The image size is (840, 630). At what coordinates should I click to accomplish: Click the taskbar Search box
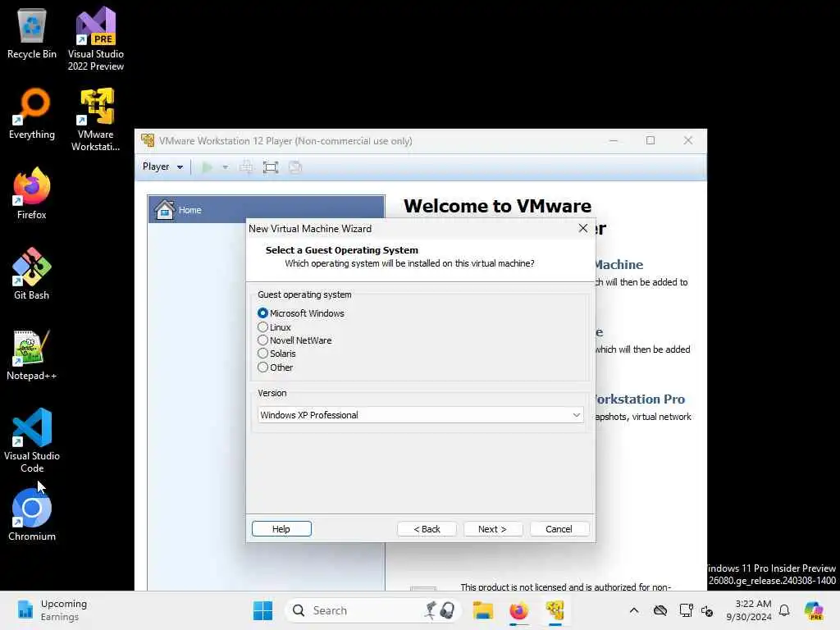373,610
